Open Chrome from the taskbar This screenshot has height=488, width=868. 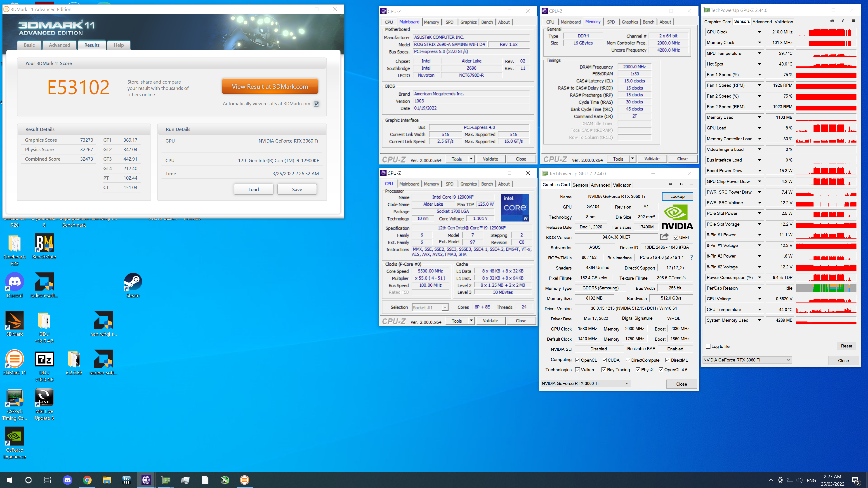87,480
